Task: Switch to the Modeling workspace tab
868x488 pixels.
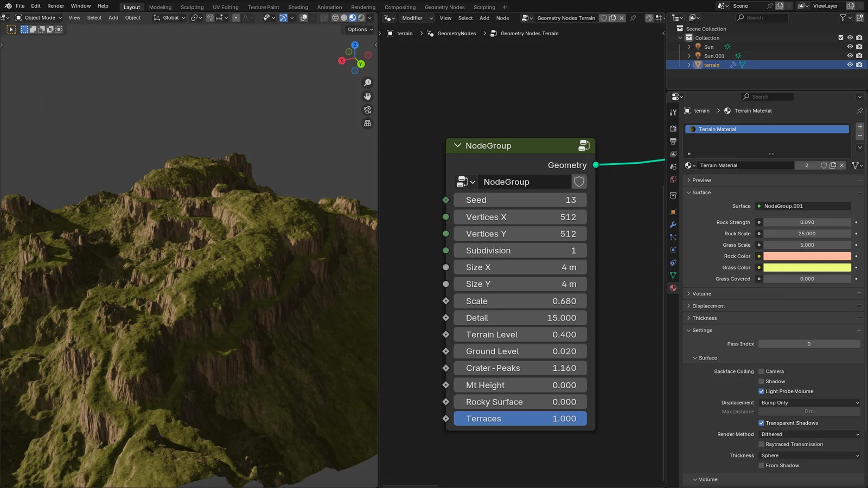Action: tap(160, 7)
